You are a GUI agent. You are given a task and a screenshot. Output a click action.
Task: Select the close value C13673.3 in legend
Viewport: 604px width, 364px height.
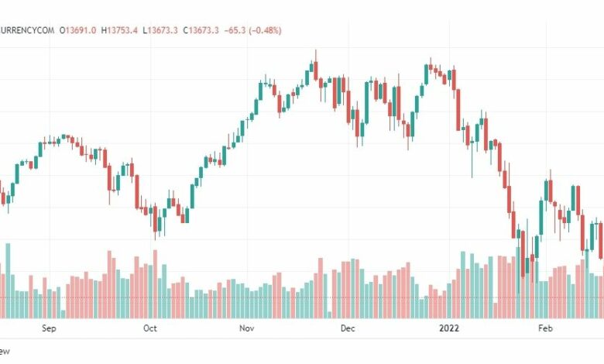pos(201,30)
